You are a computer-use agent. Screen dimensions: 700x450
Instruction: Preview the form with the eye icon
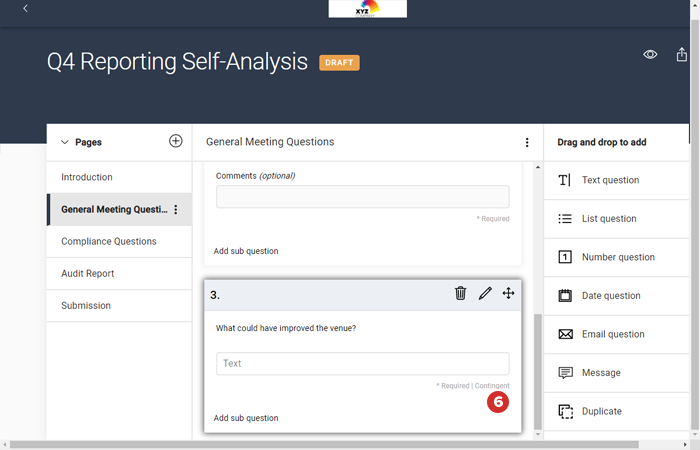650,55
